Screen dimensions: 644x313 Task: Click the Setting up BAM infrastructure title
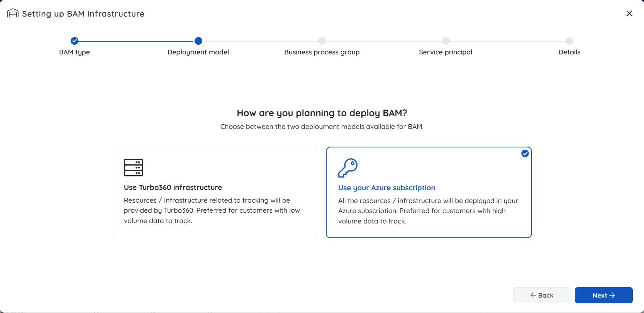(x=83, y=14)
